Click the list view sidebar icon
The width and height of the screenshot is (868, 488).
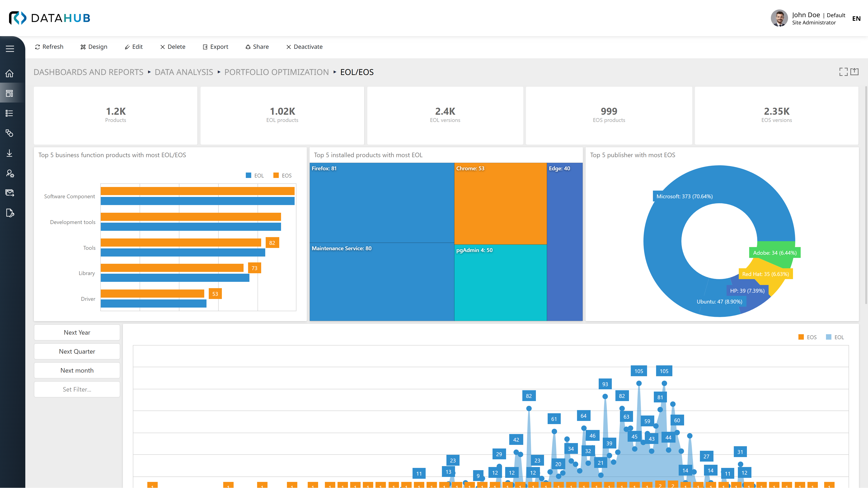point(10,113)
